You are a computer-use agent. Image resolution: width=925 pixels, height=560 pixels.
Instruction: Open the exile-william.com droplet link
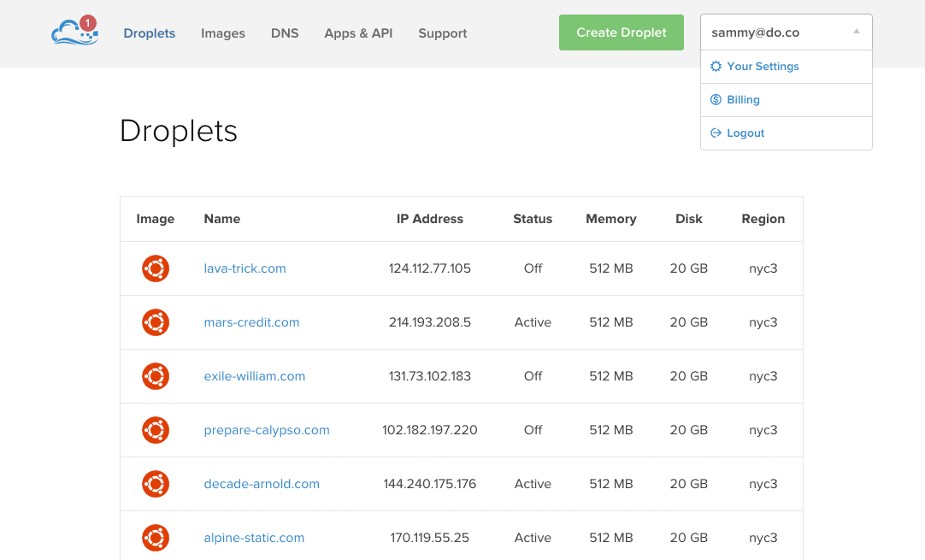pyautogui.click(x=254, y=376)
